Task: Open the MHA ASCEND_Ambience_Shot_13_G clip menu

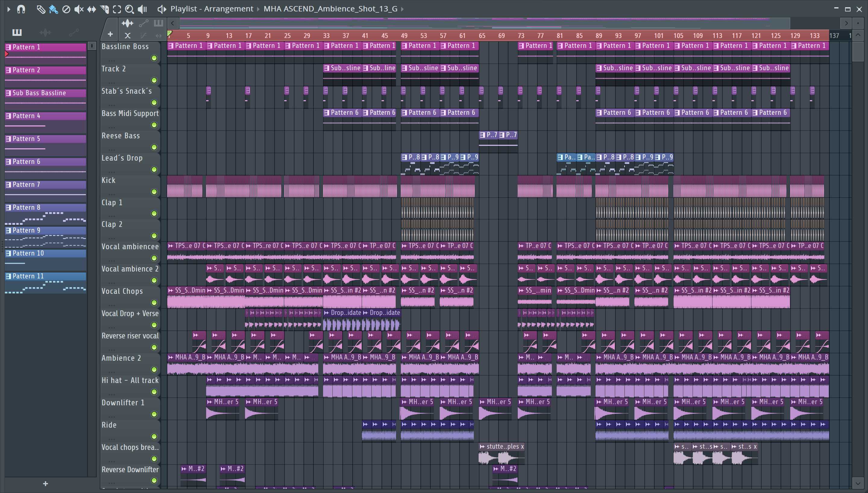Action: pyautogui.click(x=330, y=9)
